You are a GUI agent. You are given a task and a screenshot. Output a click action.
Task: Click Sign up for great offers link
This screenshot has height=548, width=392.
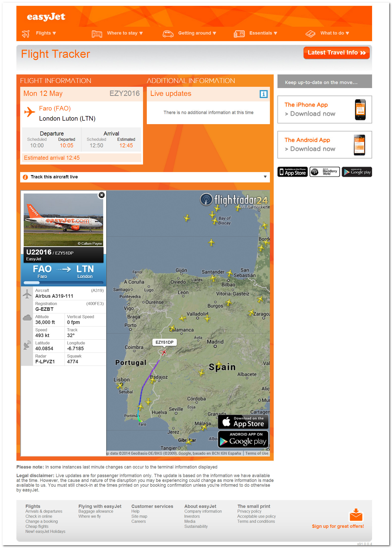pos(338,526)
